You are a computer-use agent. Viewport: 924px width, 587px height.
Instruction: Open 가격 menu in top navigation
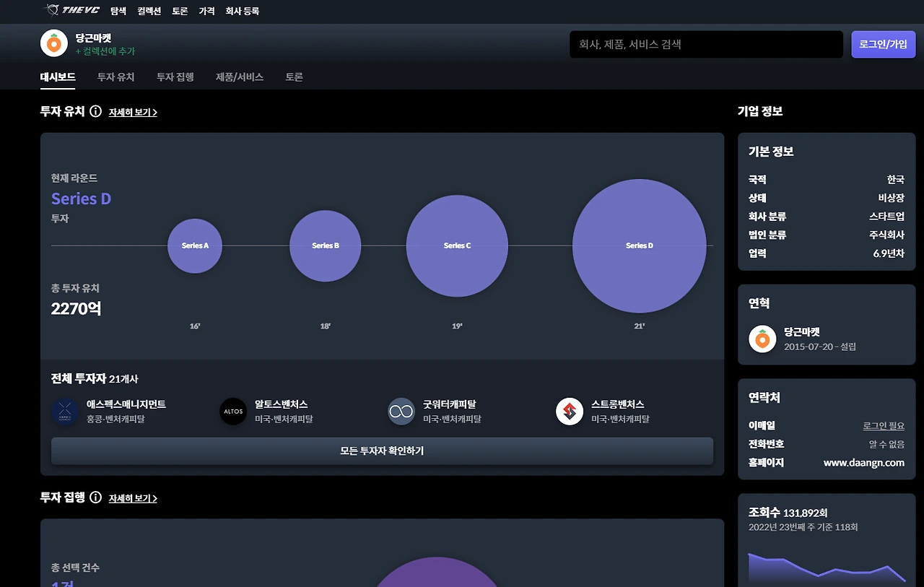[206, 11]
